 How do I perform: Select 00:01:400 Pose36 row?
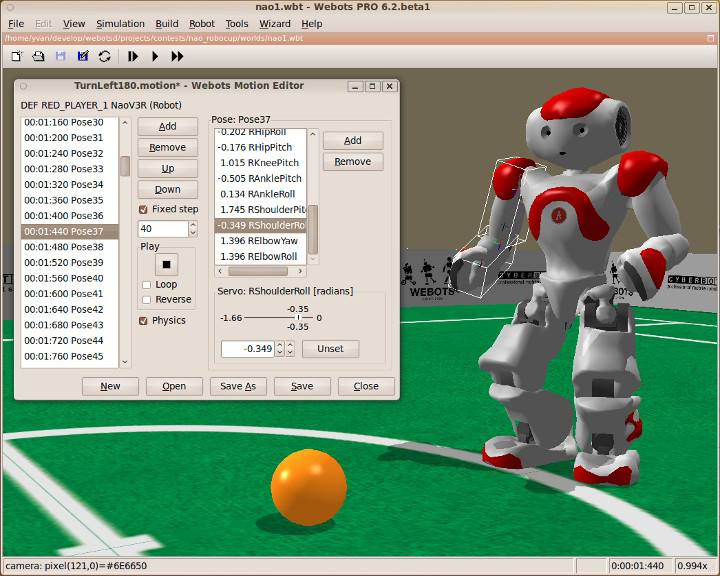pos(70,216)
